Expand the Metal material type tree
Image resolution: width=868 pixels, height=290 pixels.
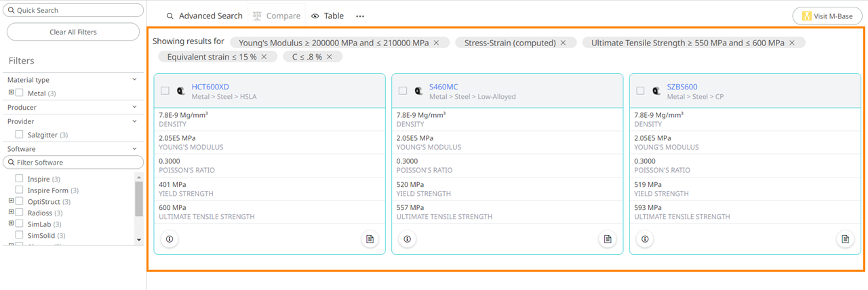pos(11,93)
